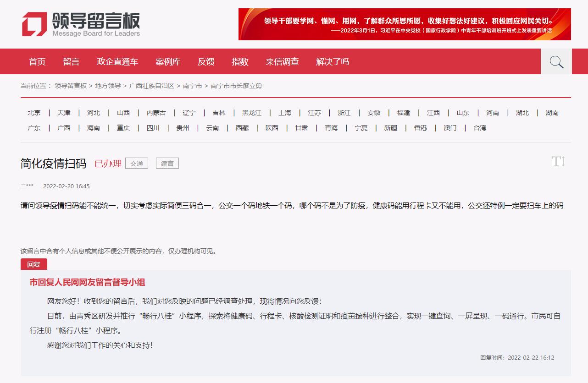Click the search magnifier icon

click(x=556, y=62)
